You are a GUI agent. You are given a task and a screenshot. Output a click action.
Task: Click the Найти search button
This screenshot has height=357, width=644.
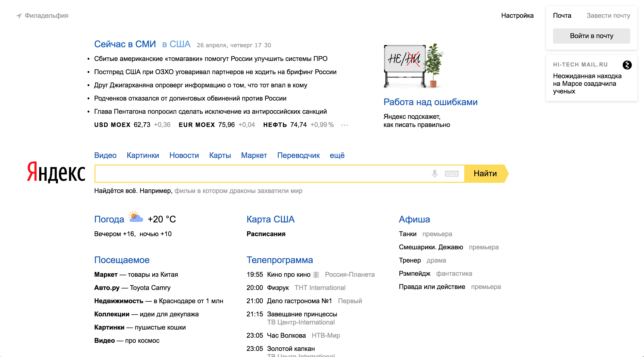(486, 174)
